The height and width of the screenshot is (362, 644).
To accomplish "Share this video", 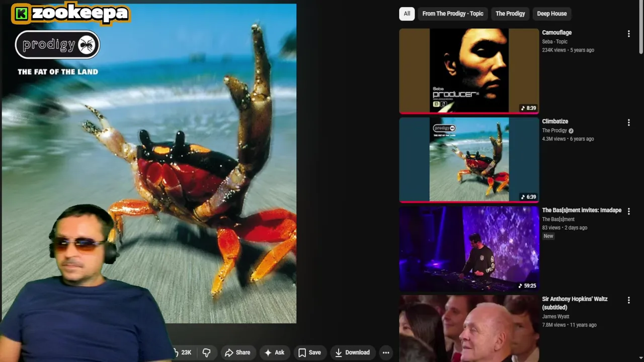I will click(237, 352).
